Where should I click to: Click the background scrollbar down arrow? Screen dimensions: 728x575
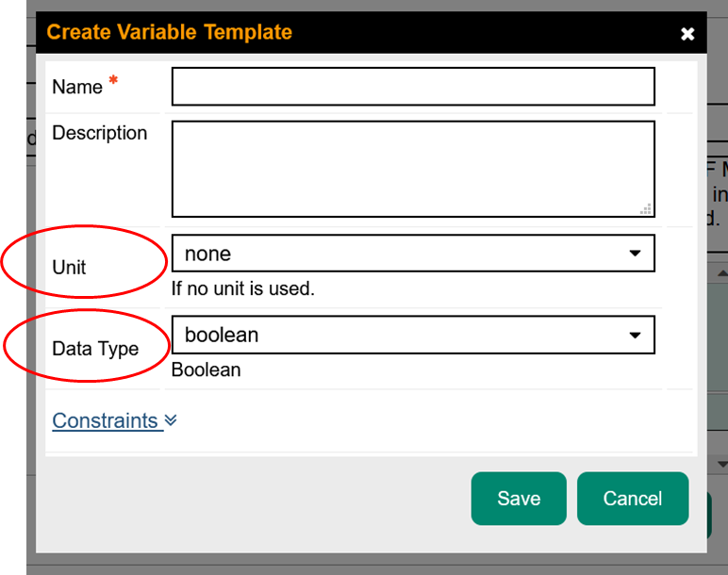(721, 465)
